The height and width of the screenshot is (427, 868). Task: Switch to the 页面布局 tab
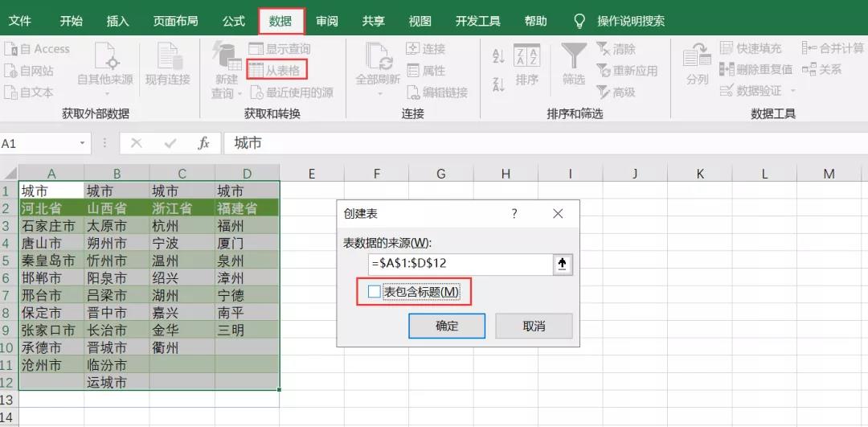click(x=175, y=21)
